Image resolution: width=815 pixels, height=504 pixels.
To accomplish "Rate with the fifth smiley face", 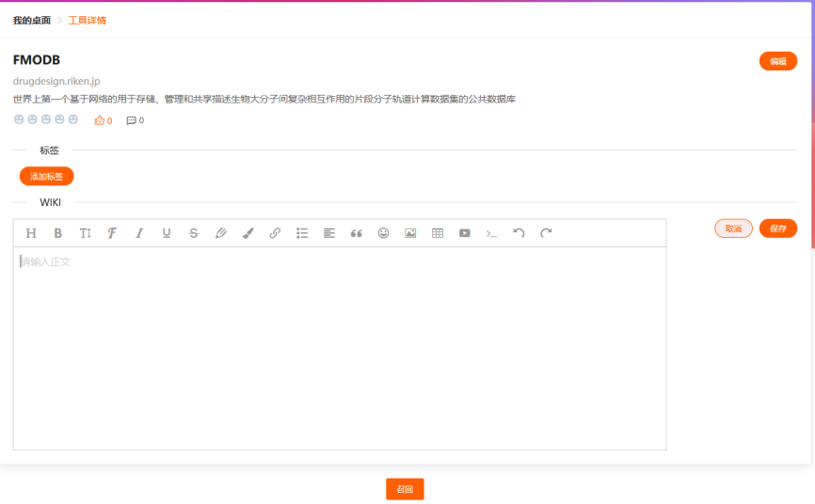I will coord(73,119).
